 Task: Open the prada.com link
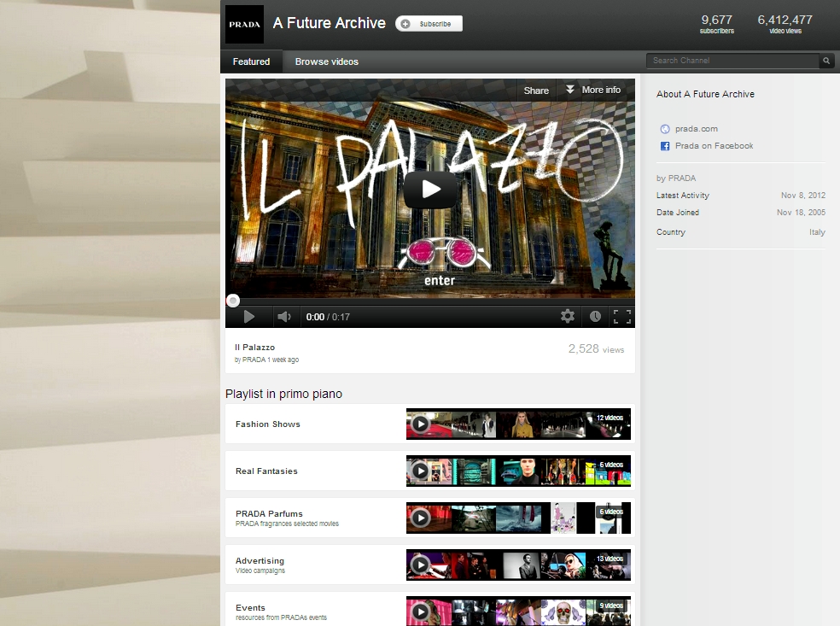[x=696, y=129]
